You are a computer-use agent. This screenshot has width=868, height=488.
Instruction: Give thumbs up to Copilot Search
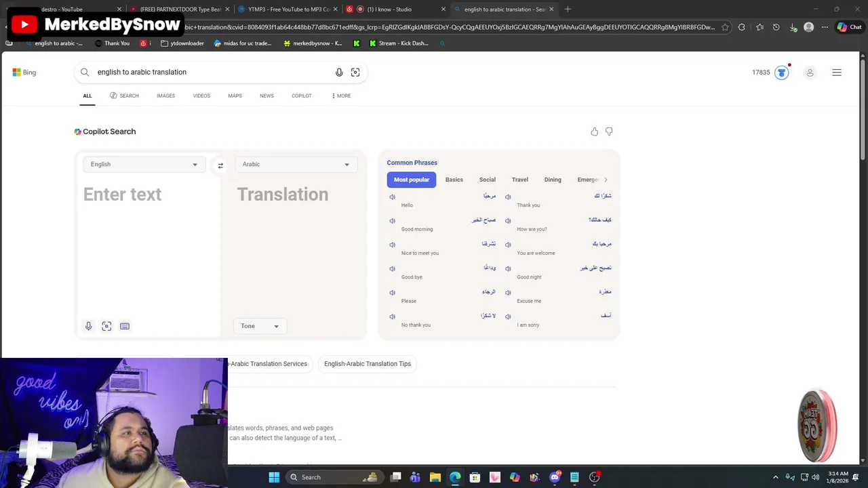coord(595,131)
